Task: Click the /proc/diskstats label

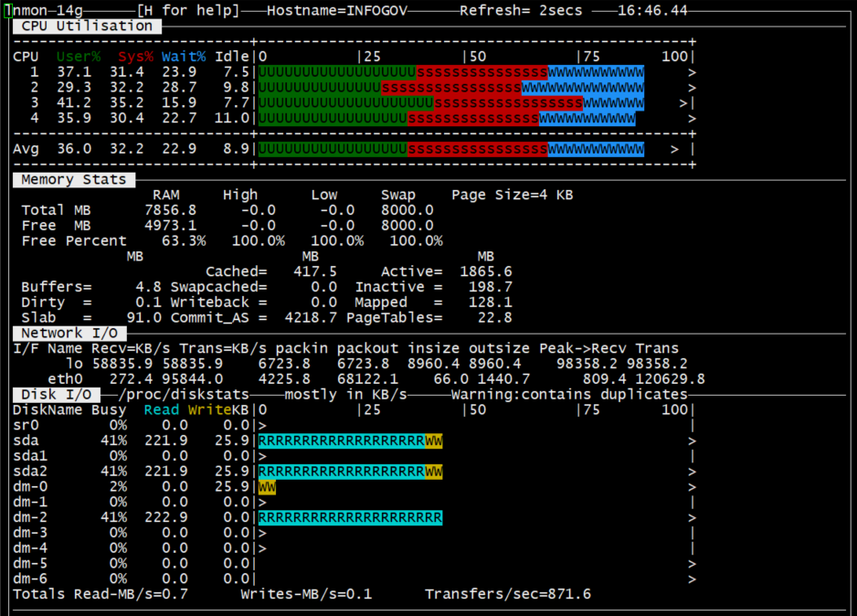Action: coord(184,395)
